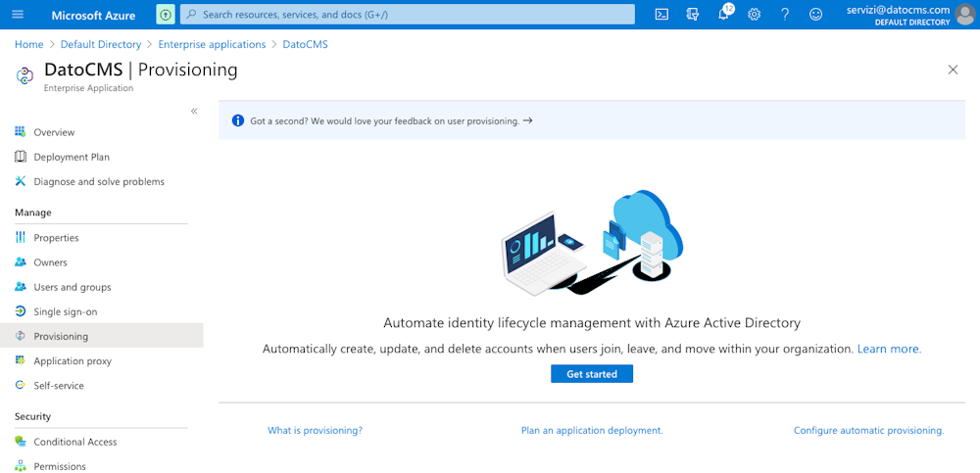Open Plan an application deployment link
Image resolution: width=980 pixels, height=473 pixels.
(x=592, y=431)
